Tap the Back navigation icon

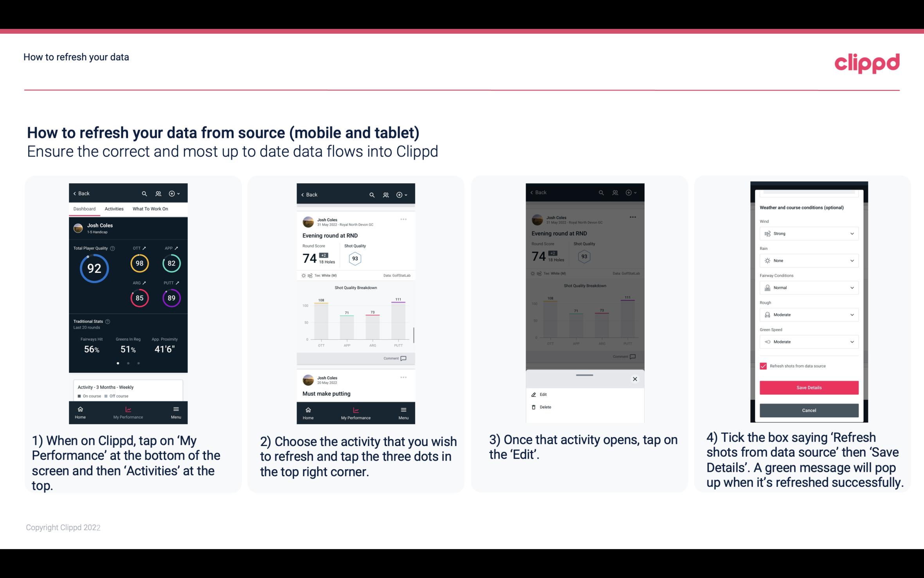pyautogui.click(x=76, y=193)
